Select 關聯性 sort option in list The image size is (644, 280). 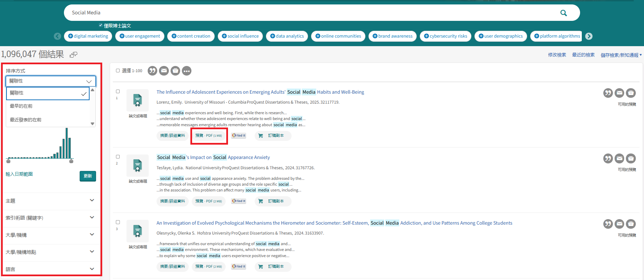click(48, 93)
